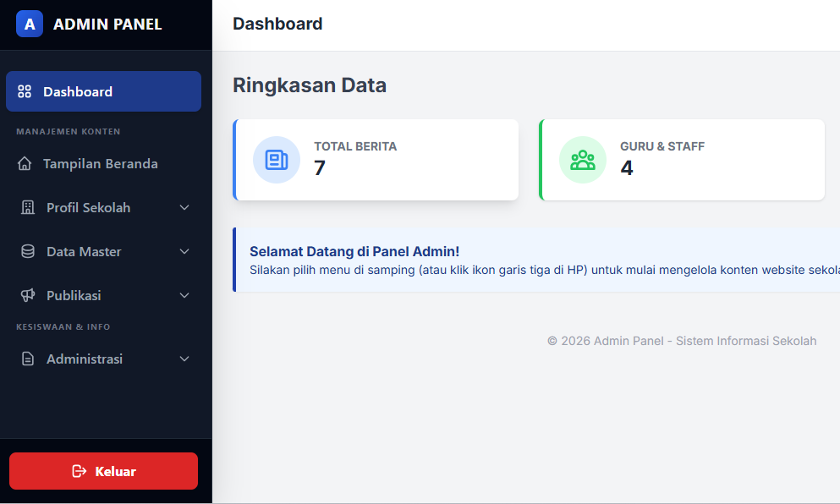Click the footer '© 2026 Admin Panel' text
The width and height of the screenshot is (840, 504).
(x=682, y=341)
